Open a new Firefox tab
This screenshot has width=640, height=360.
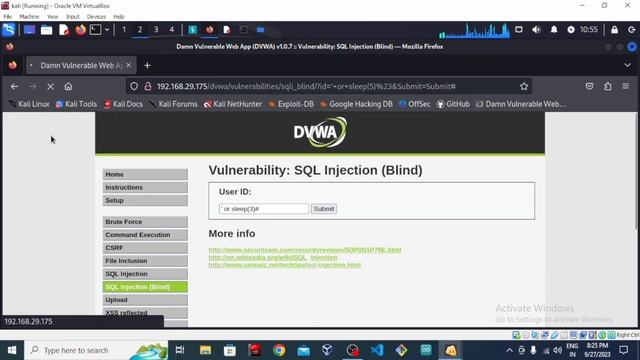tap(147, 65)
